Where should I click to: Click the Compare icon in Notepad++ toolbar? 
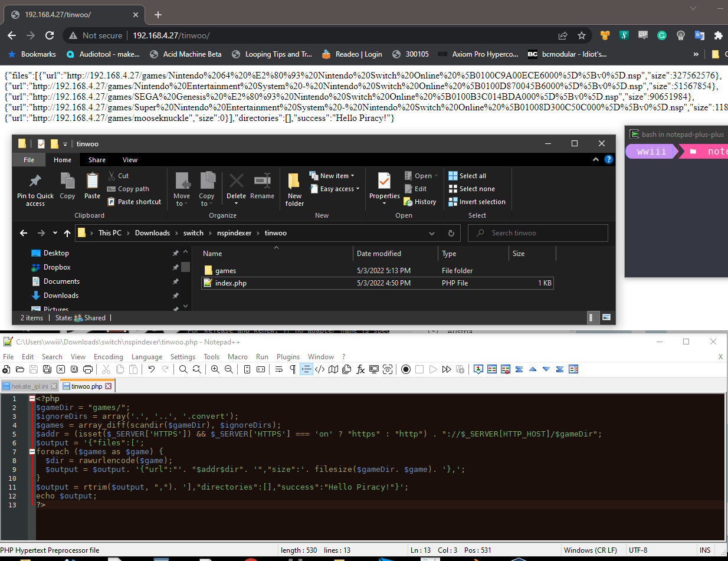492,369
